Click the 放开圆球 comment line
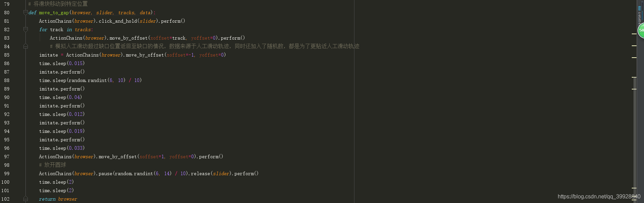This screenshot has width=644, height=203. click(53, 165)
